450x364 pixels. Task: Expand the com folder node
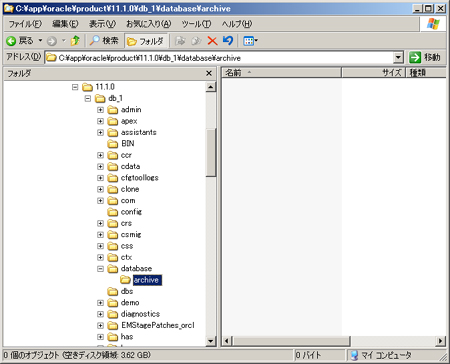click(x=100, y=200)
